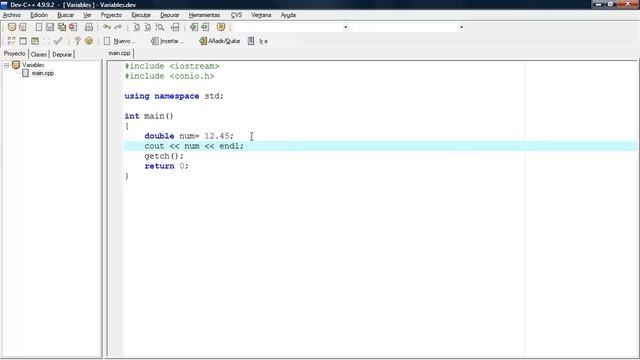Image resolution: width=640 pixels, height=360 pixels.
Task: Open the Archivo menu
Action: click(11, 15)
